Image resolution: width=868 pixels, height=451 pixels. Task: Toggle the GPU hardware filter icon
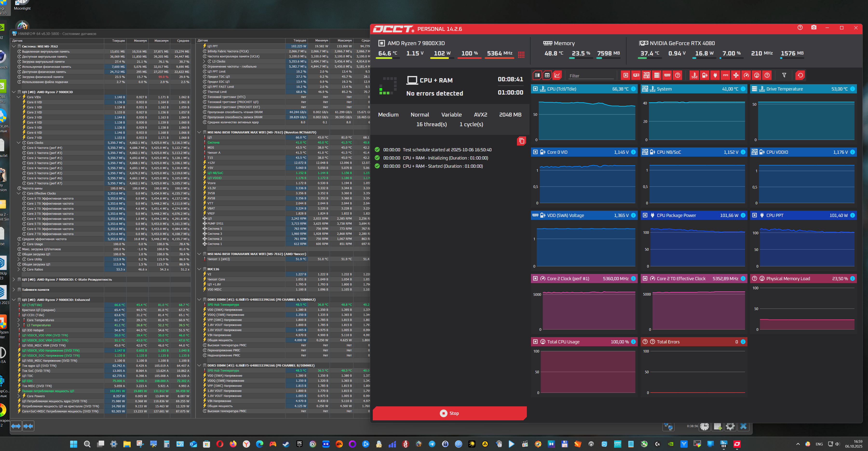coord(636,76)
